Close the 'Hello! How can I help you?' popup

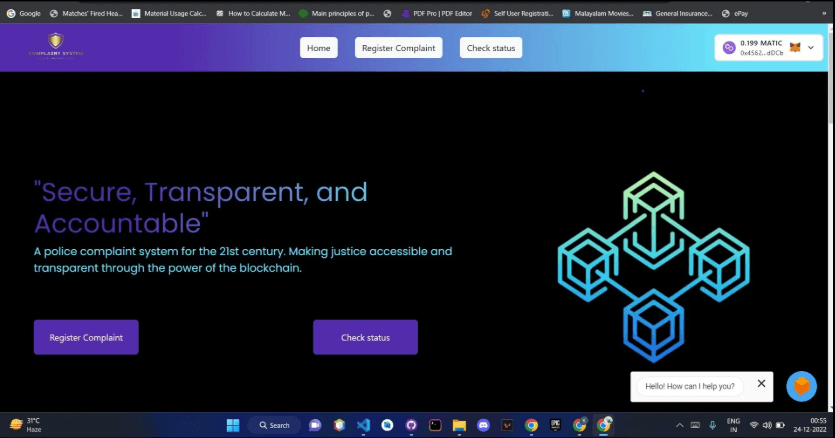click(x=761, y=383)
